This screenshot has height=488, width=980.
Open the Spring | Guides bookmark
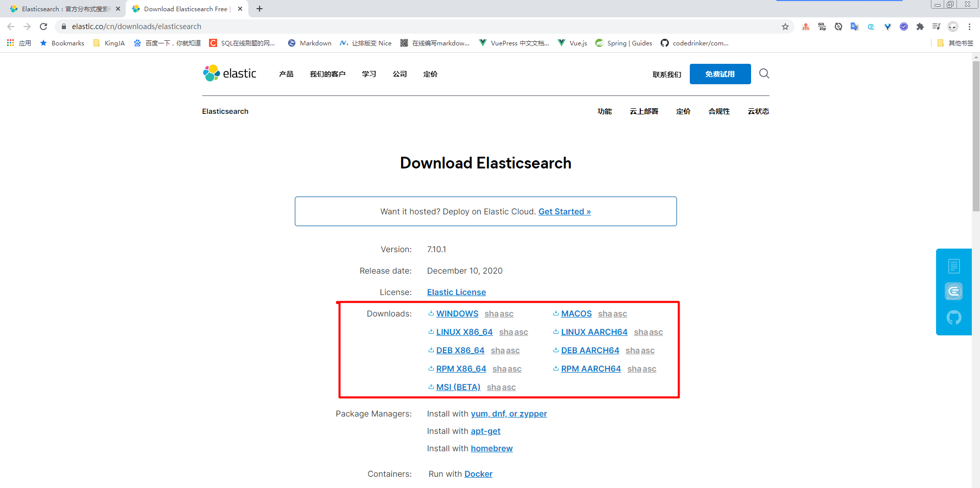pos(624,43)
